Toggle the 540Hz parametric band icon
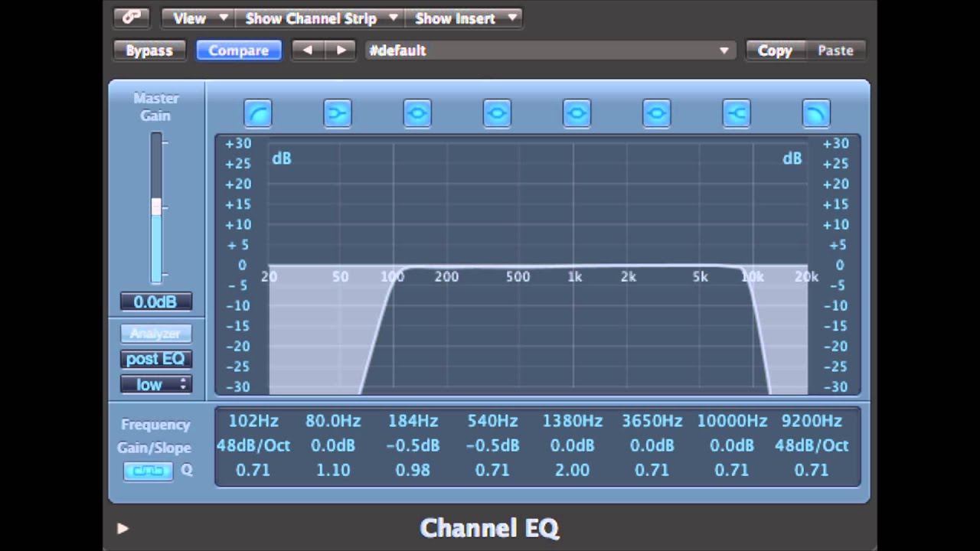 (x=497, y=114)
